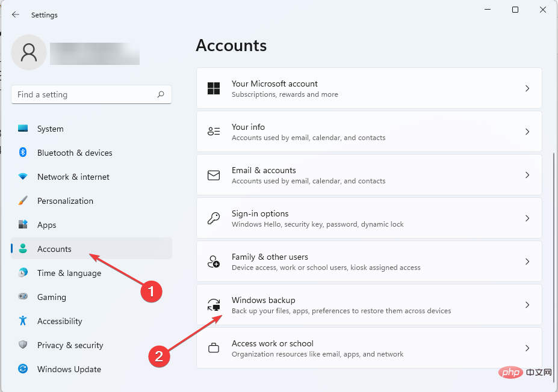Click the Privacy & security shield icon

click(x=23, y=345)
